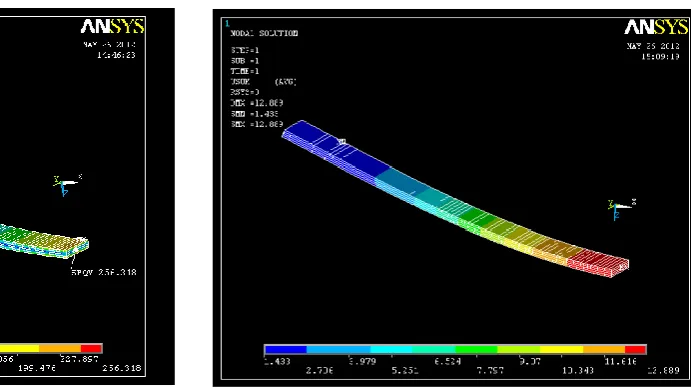
Task: Select the TIME=1 line
Action: [245, 71]
